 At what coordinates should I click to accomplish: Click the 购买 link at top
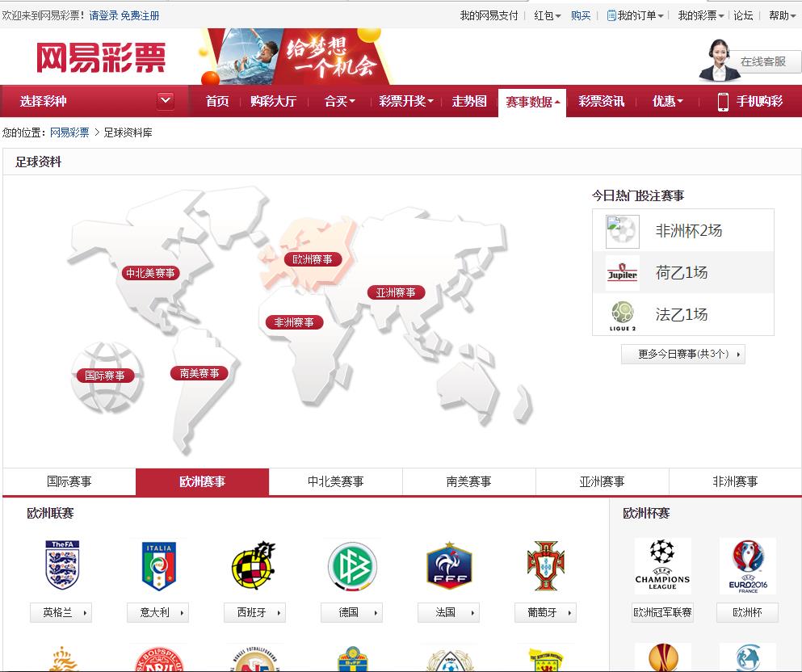pyautogui.click(x=581, y=15)
